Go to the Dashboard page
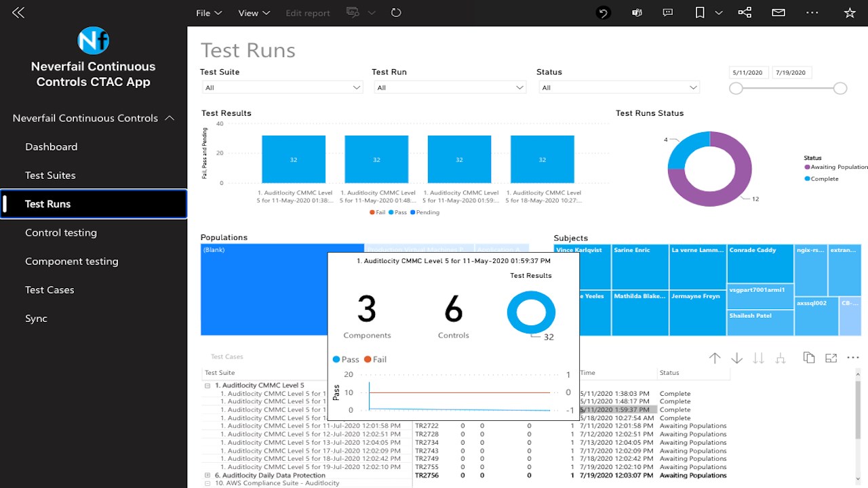 [52, 146]
